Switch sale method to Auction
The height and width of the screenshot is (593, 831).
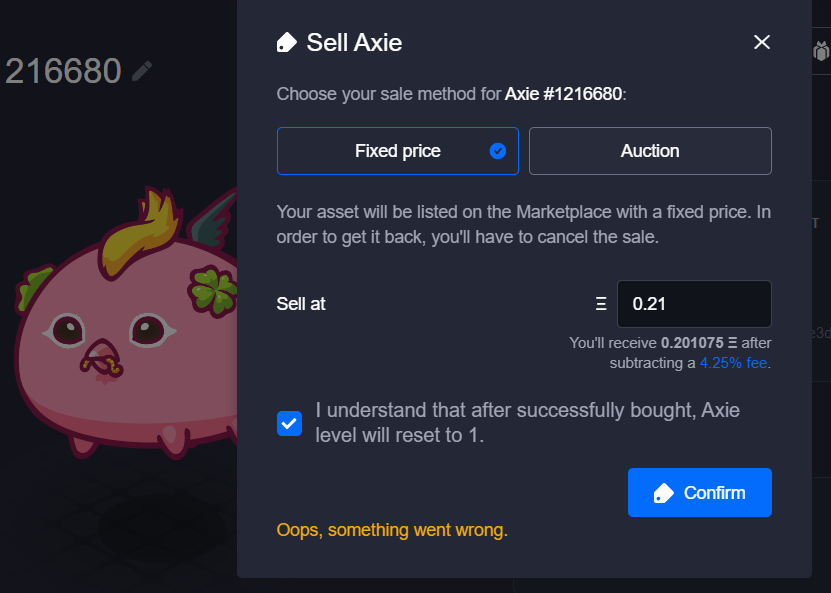(x=650, y=151)
